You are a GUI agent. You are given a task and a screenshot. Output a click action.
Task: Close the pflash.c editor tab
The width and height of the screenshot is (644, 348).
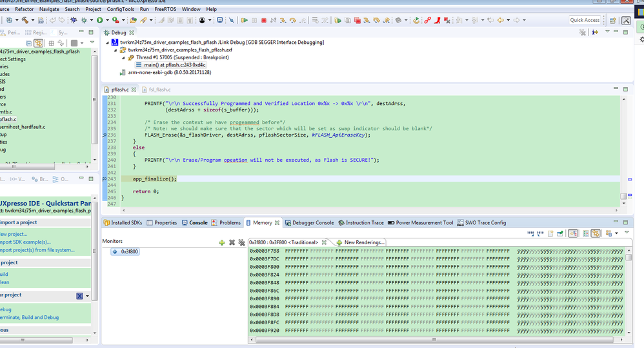[134, 90]
